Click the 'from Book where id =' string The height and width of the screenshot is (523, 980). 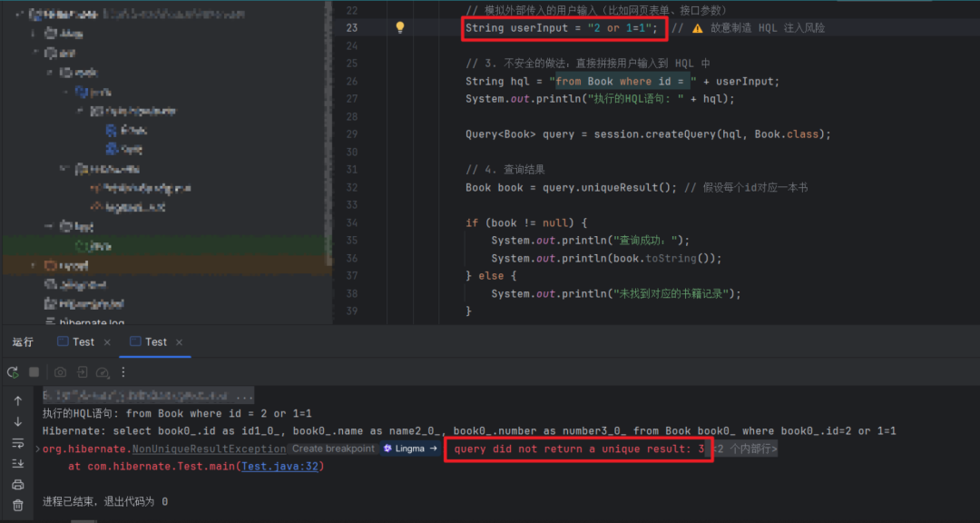click(622, 82)
